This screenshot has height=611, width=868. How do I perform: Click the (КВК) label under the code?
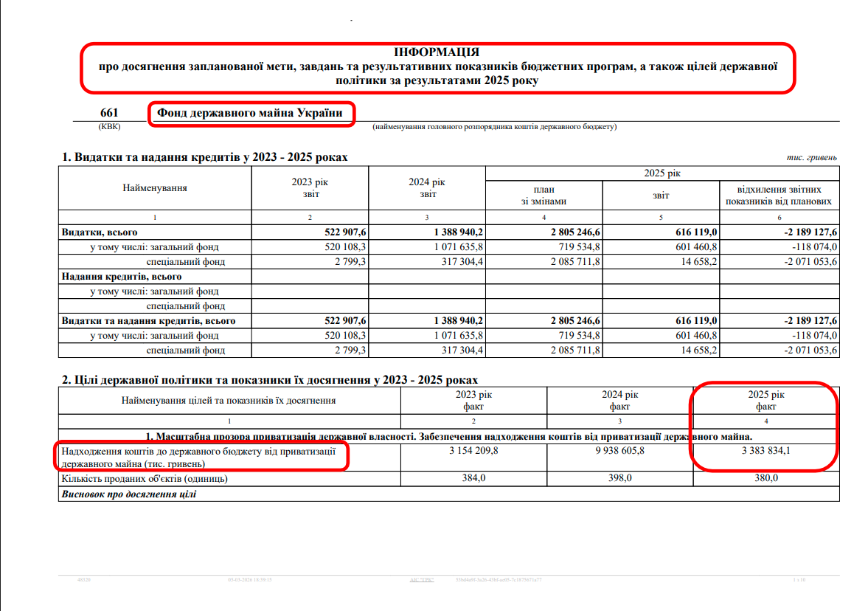pos(109,127)
